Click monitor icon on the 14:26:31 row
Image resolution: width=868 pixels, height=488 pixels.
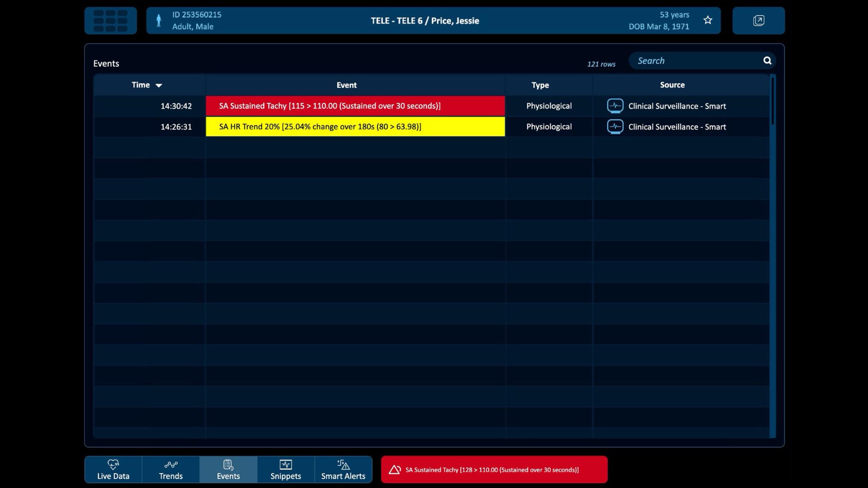(x=615, y=127)
